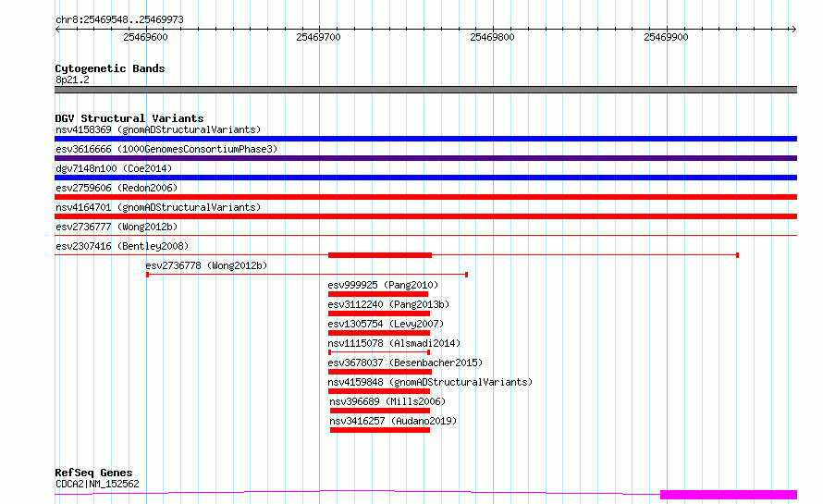Click the red bar under esv999925
Screen dimensions: 823x504
[378, 294]
